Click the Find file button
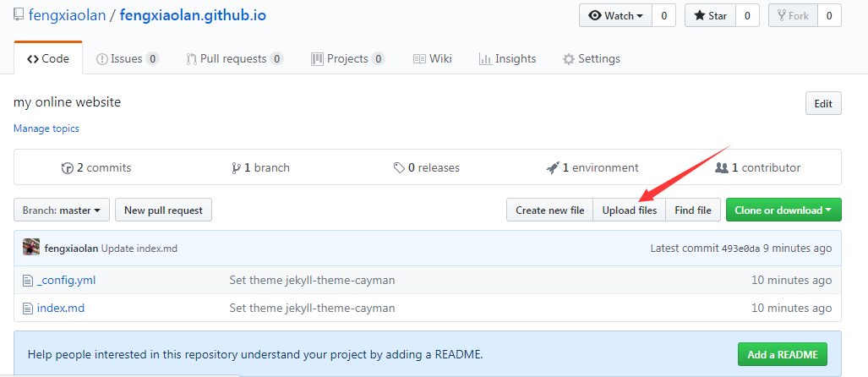This screenshot has height=377, width=868. [693, 210]
